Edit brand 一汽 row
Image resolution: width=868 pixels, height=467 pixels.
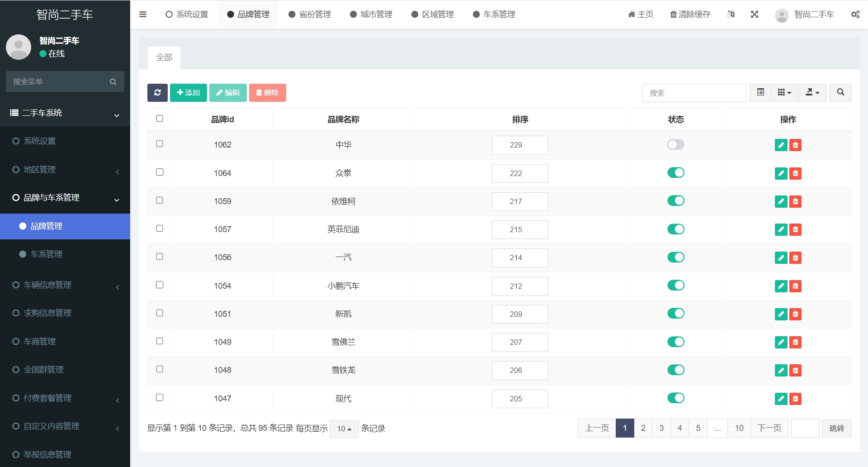pyautogui.click(x=781, y=258)
